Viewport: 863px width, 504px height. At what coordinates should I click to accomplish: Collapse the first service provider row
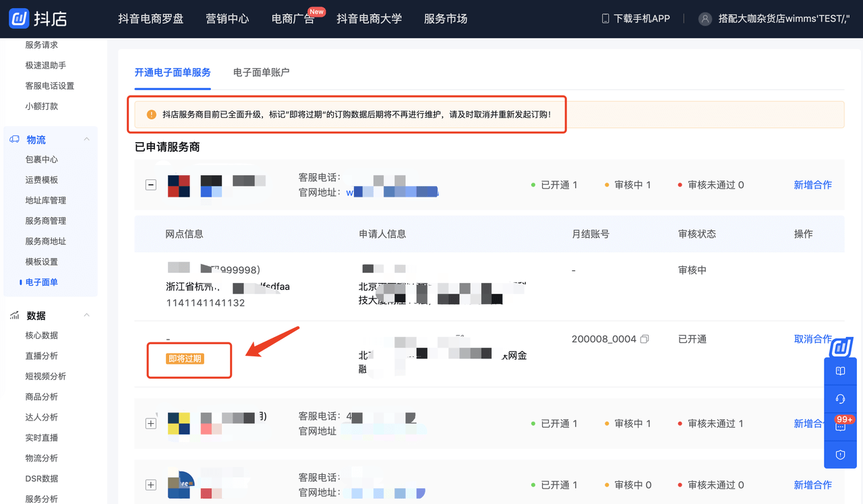[x=151, y=185]
